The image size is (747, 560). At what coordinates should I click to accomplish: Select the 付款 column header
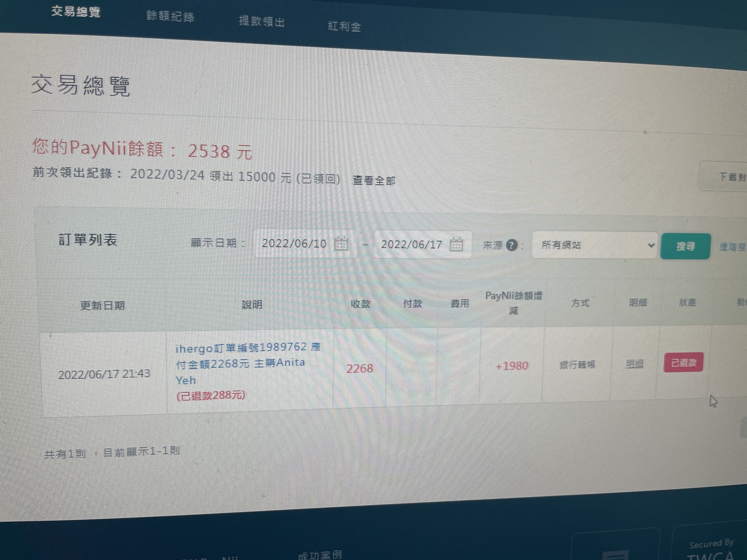point(412,304)
